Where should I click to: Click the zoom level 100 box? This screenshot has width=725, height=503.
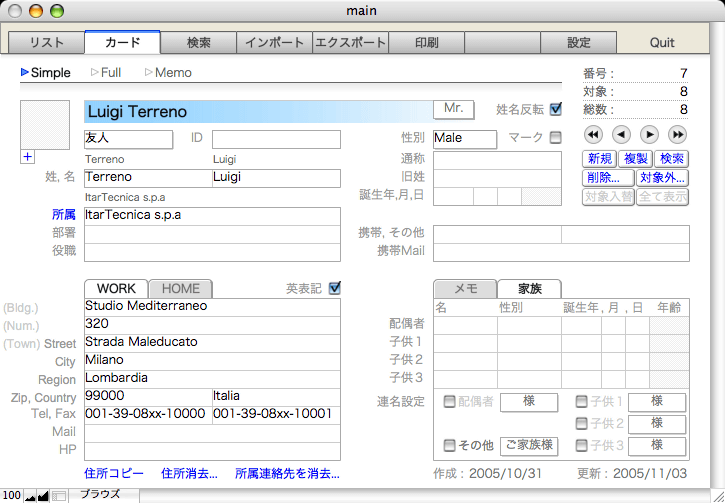11,496
